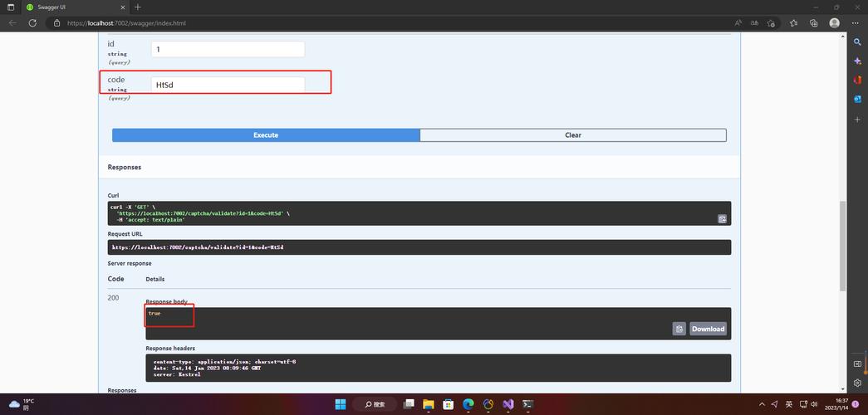Reload the page with refresh icon
This screenshot has height=415, width=868.
click(x=32, y=23)
